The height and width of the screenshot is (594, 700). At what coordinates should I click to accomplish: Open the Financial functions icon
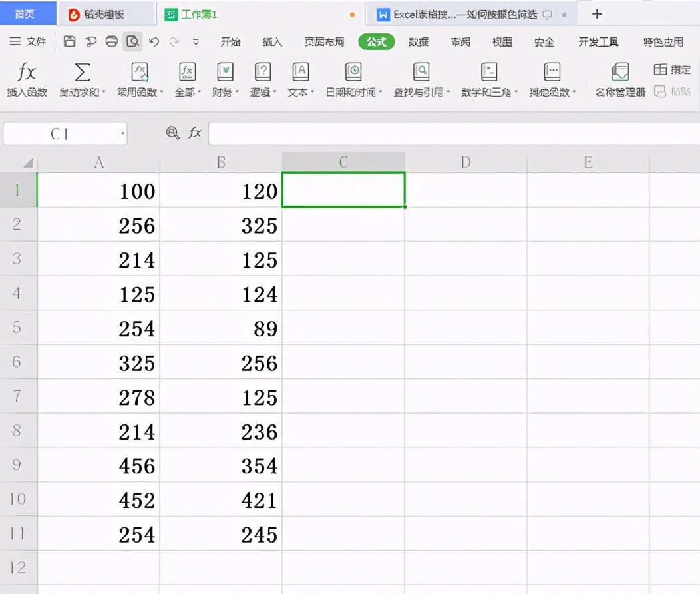[x=225, y=72]
